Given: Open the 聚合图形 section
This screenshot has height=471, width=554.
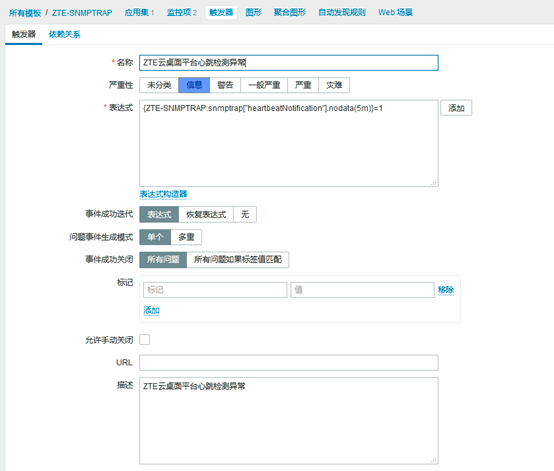Looking at the screenshot, I should 290,12.
